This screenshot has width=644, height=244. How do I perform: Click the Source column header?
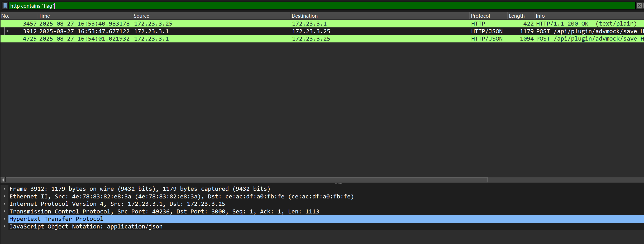click(x=211, y=16)
